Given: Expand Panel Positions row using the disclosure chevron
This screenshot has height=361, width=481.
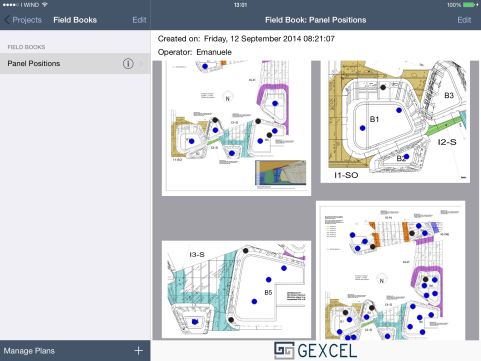Looking at the screenshot, I should [x=141, y=63].
